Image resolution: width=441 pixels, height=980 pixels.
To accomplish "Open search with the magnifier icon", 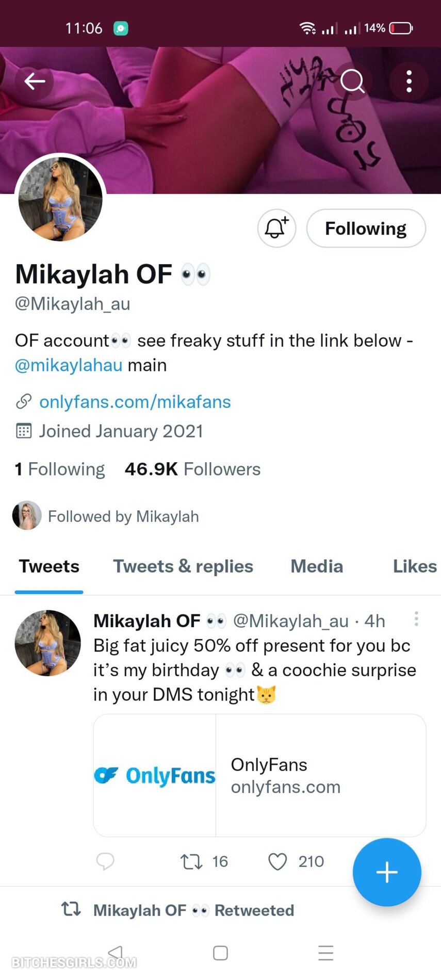I will pos(353,81).
